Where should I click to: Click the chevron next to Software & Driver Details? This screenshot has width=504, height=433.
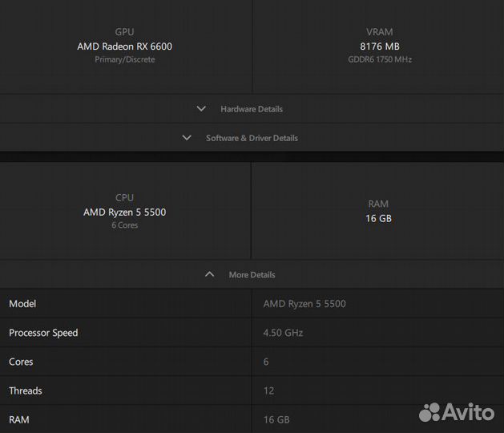[x=187, y=138]
